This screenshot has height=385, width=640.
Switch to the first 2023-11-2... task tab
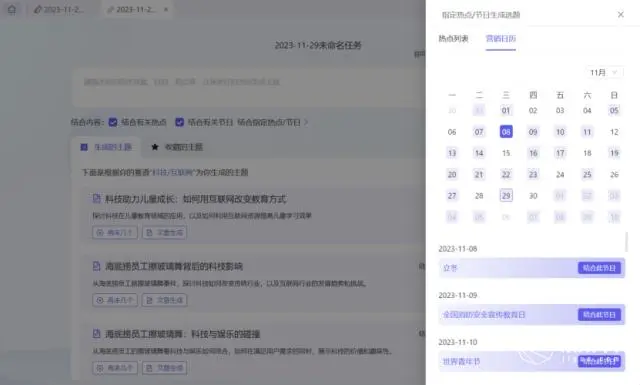[x=60, y=9]
